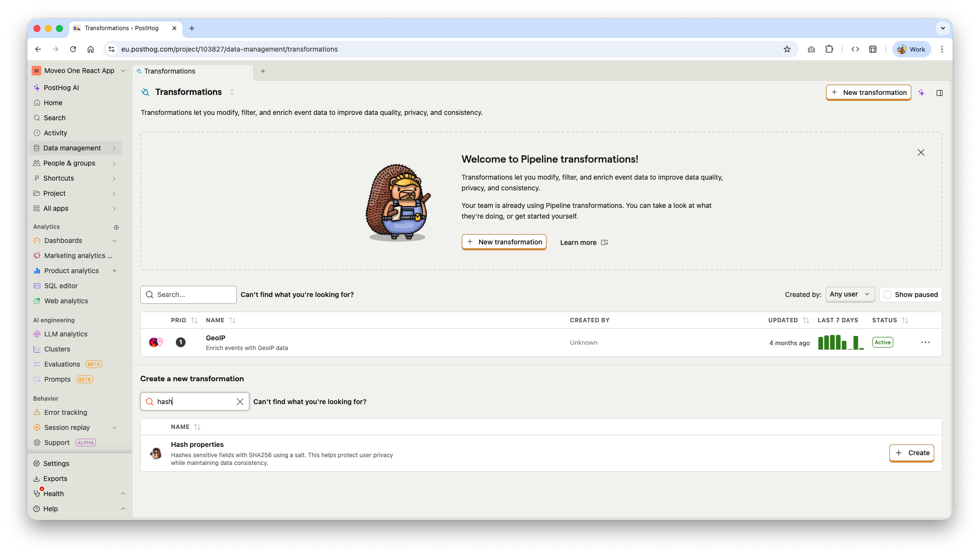980x556 pixels.
Task: Open more actions for GeoIP row
Action: pos(925,342)
